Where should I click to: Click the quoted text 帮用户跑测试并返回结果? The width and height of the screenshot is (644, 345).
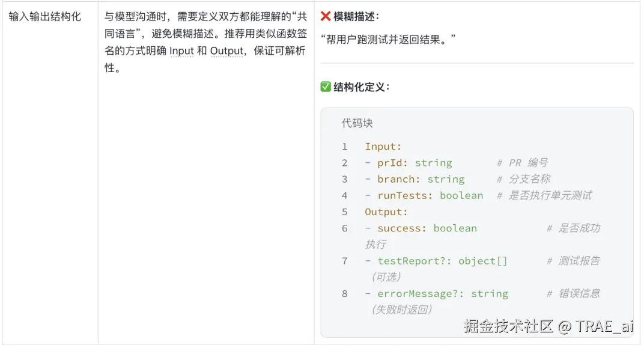pos(388,39)
